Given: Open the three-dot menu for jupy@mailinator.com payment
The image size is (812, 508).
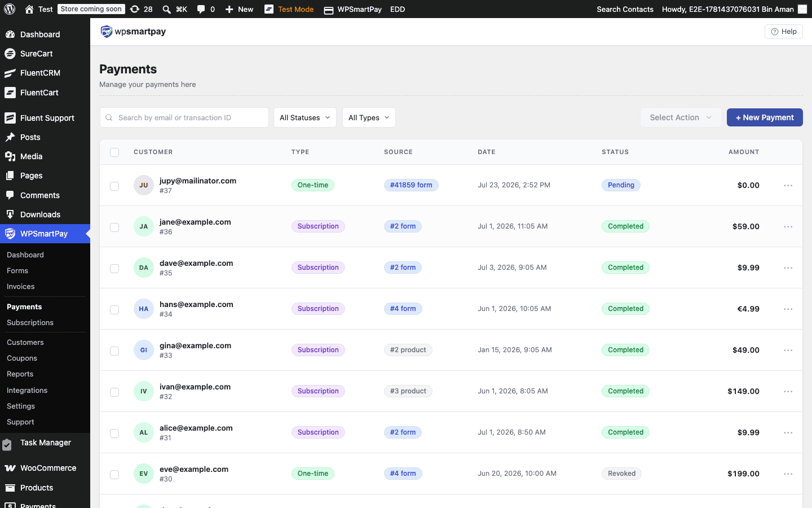Looking at the screenshot, I should [788, 185].
